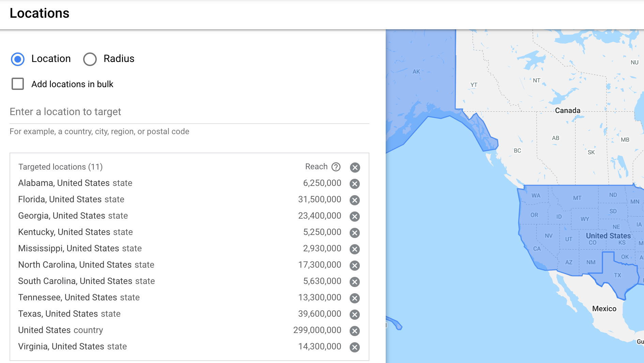Enable Add locations in bulk checkbox
The width and height of the screenshot is (644, 363).
18,84
